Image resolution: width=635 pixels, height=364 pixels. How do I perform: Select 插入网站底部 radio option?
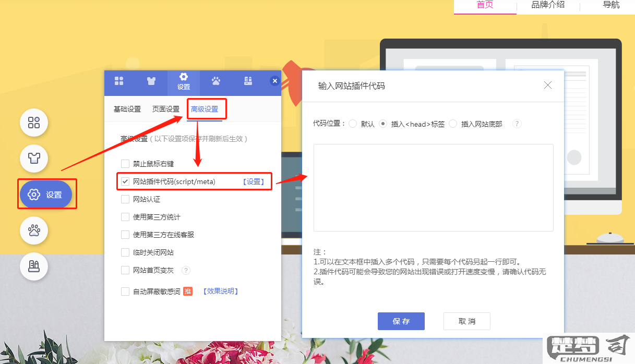[x=453, y=124]
